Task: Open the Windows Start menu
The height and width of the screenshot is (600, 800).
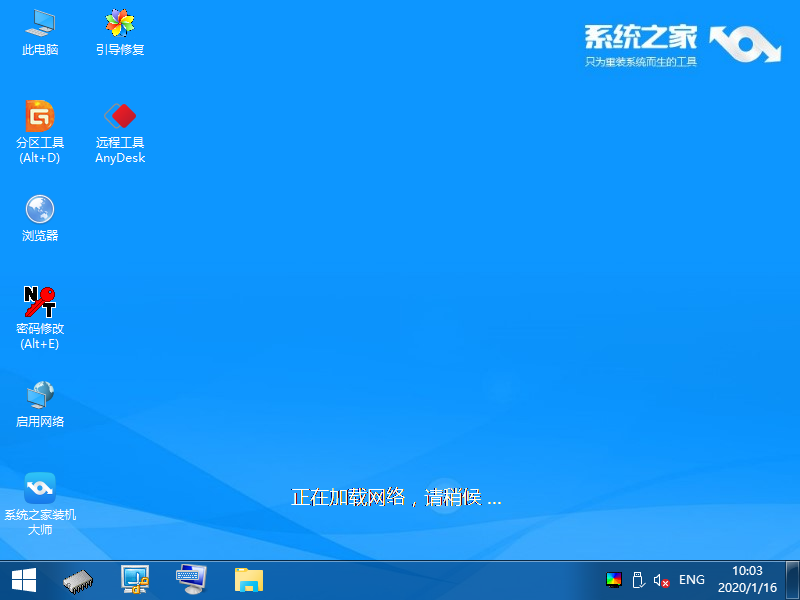Action: click(24, 580)
